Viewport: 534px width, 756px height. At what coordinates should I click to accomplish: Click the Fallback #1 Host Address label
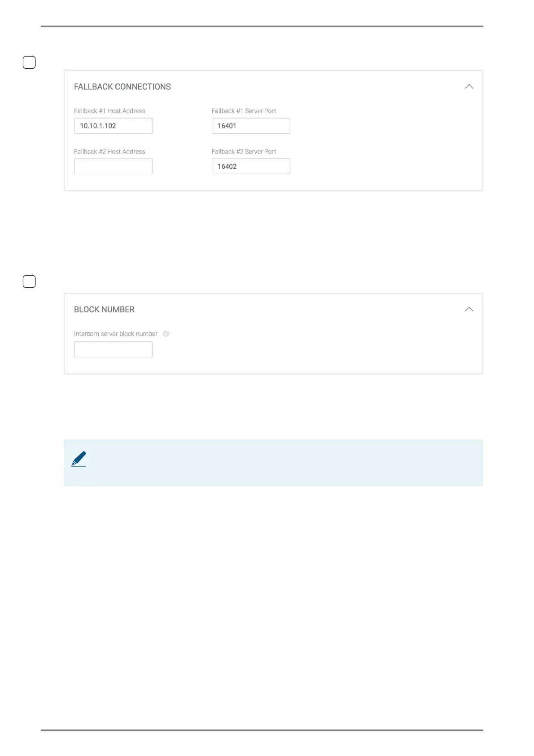coord(109,111)
